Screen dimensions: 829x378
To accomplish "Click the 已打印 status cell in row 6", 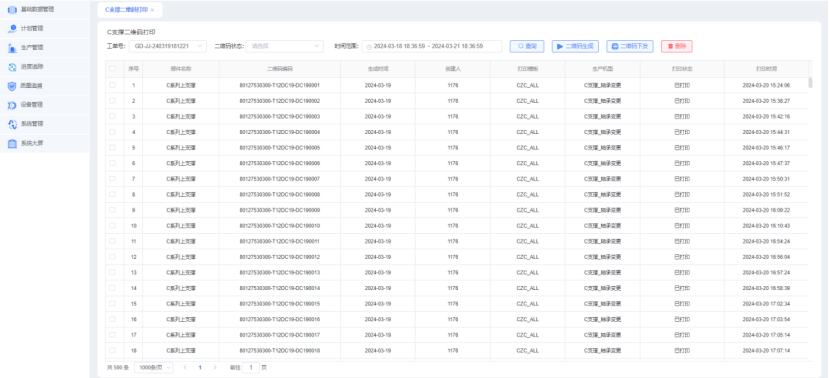I will pos(682,163).
